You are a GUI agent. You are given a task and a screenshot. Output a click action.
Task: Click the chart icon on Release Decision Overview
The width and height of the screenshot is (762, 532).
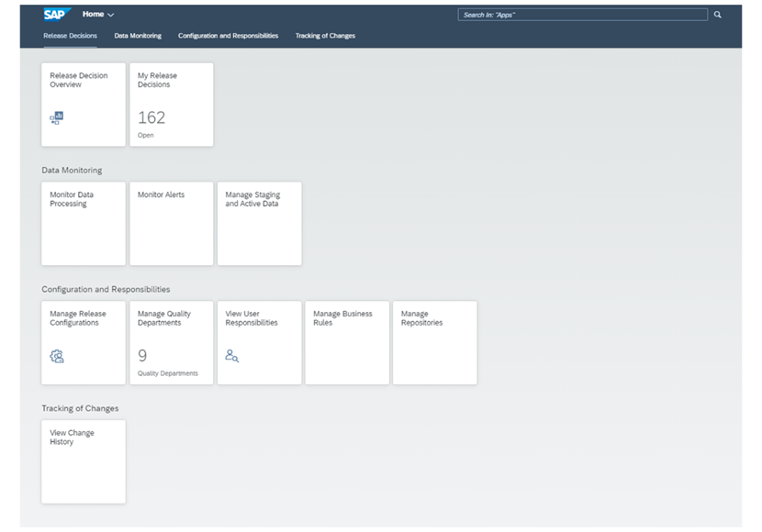click(55, 117)
